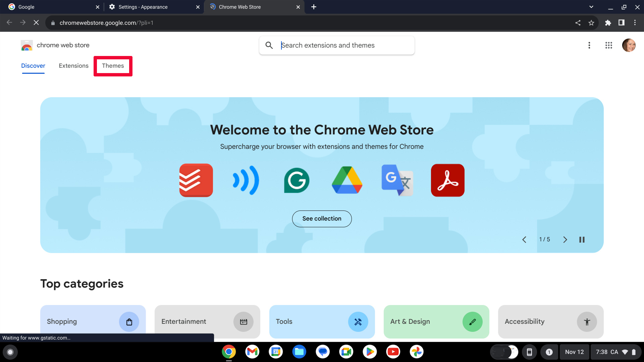The width and height of the screenshot is (644, 362).
Task: Open Google Calendar from the shelf
Action: [276, 352]
